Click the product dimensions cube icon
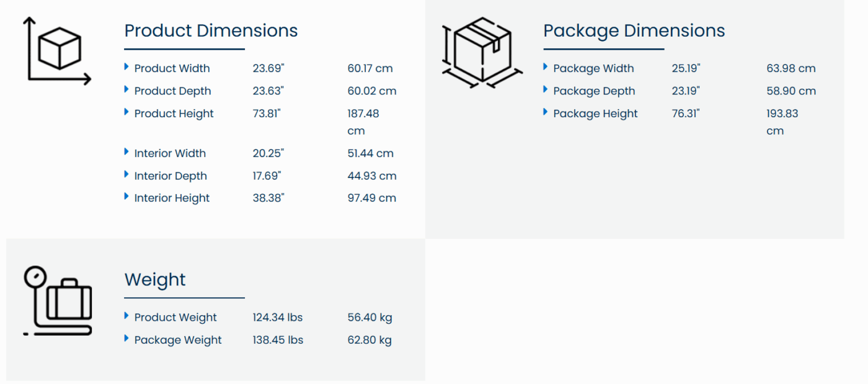The image size is (868, 384). click(57, 50)
